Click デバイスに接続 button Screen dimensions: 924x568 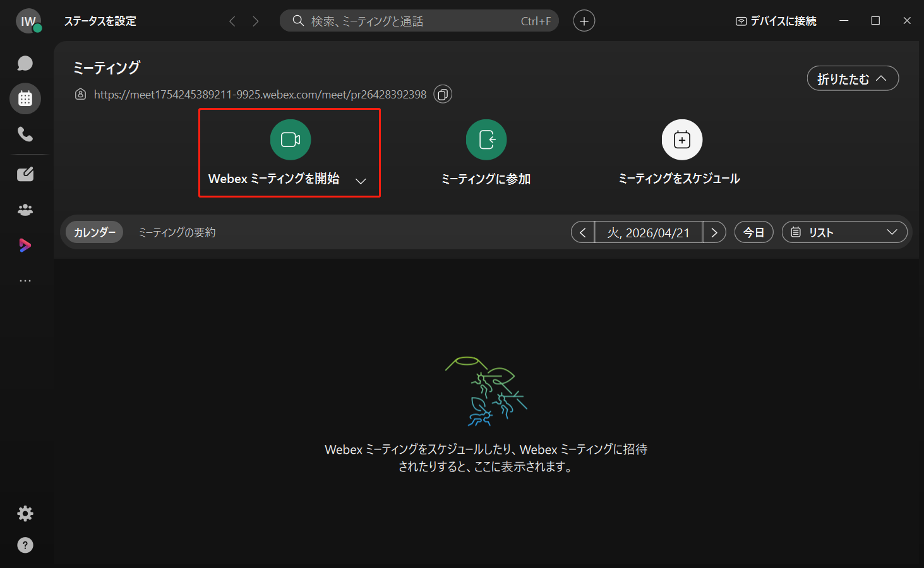[776, 21]
